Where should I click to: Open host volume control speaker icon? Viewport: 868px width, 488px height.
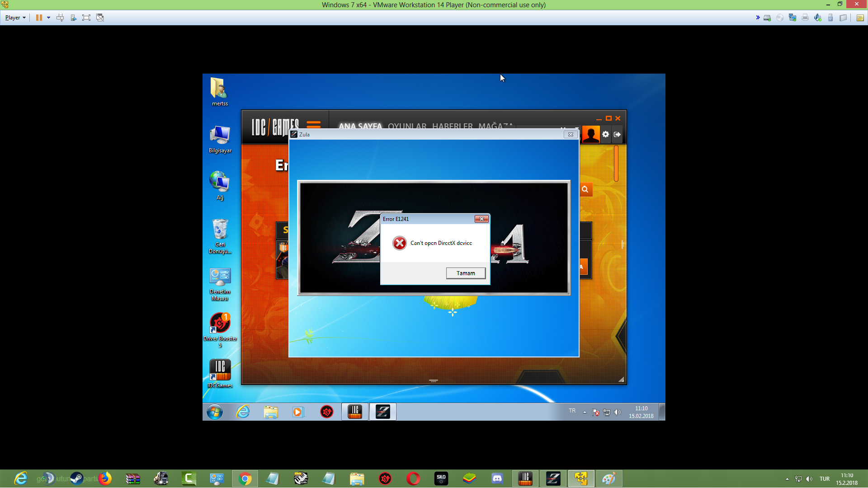(x=809, y=479)
